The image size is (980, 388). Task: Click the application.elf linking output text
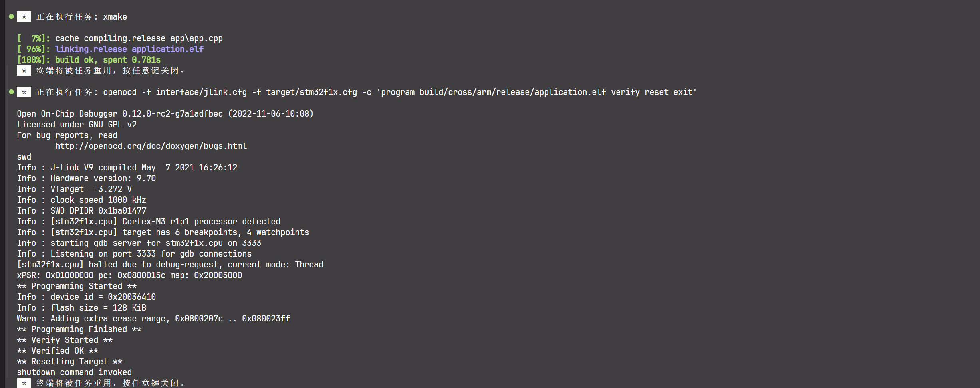(x=168, y=49)
